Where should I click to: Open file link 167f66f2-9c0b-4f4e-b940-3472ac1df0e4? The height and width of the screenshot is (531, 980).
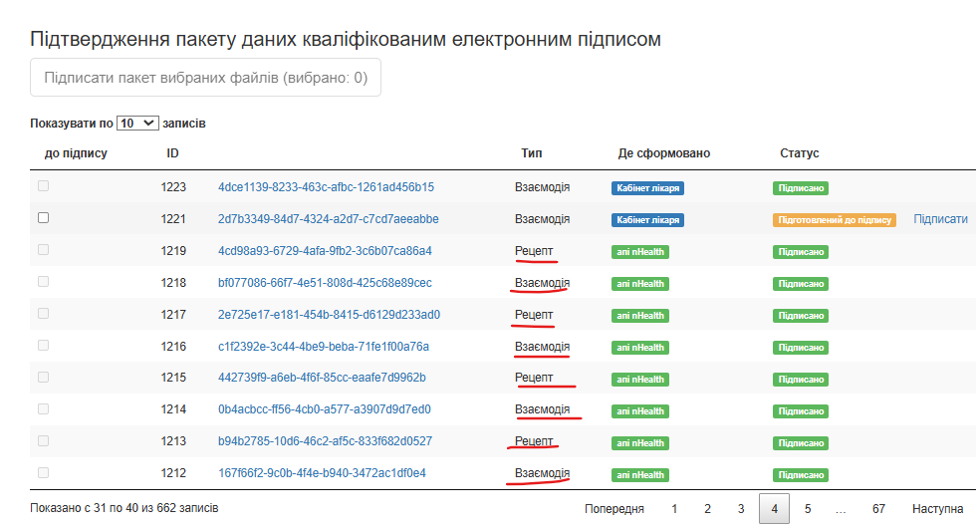(322, 473)
